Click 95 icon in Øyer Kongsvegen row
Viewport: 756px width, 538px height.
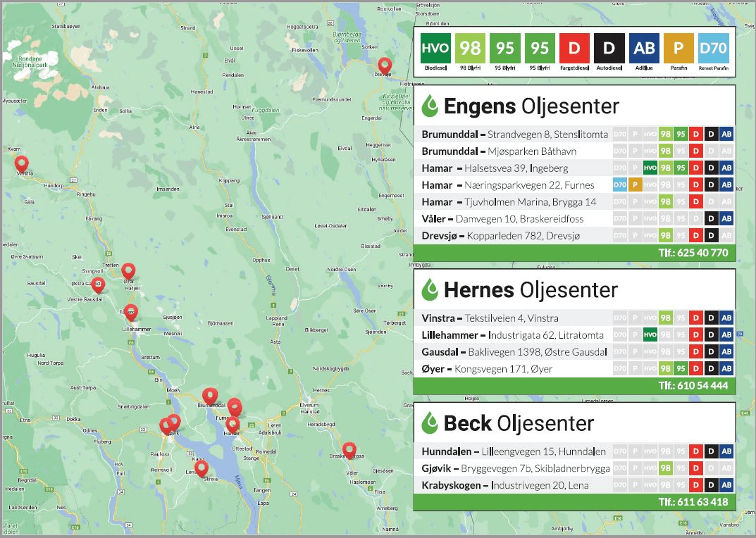(681, 368)
